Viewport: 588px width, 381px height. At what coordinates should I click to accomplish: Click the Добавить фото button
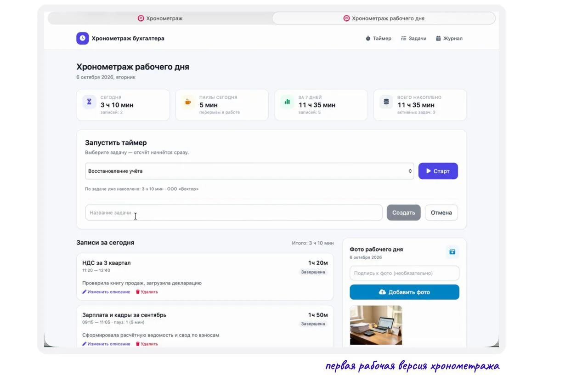coord(404,292)
